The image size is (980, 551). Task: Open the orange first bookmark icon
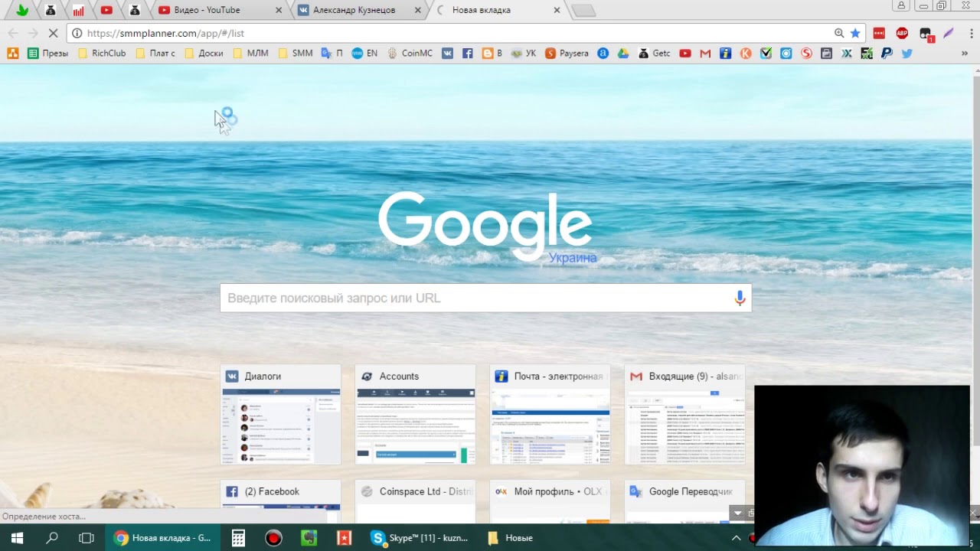12,53
